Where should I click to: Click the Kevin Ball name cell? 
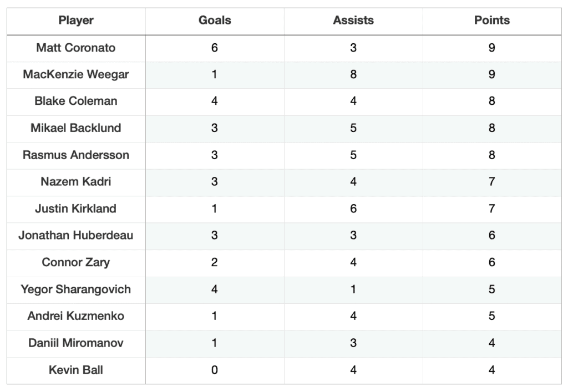pos(76,370)
